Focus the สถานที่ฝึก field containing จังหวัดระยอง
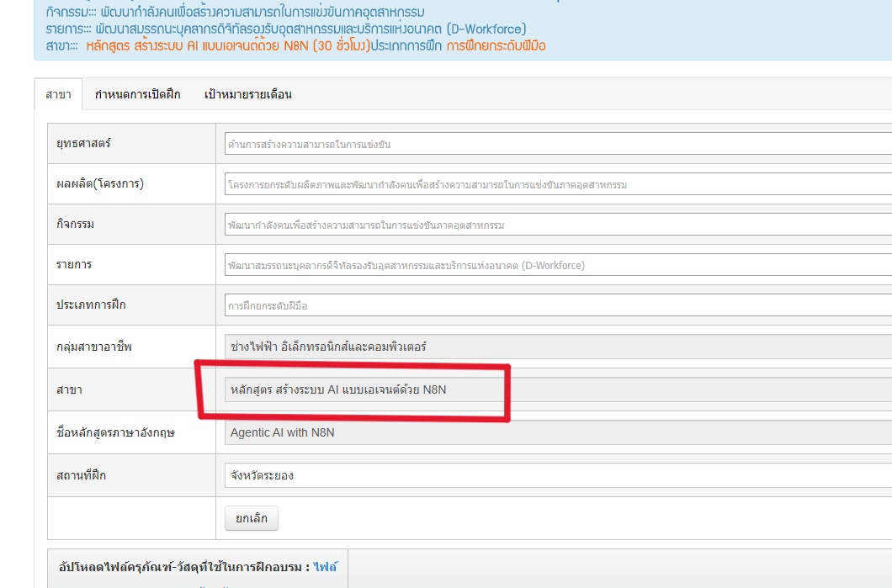 tap(557, 475)
